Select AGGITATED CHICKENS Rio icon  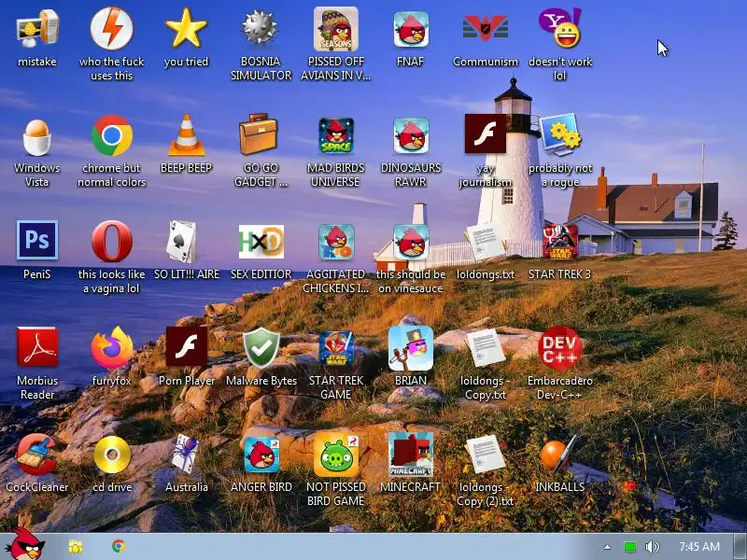pos(336,243)
